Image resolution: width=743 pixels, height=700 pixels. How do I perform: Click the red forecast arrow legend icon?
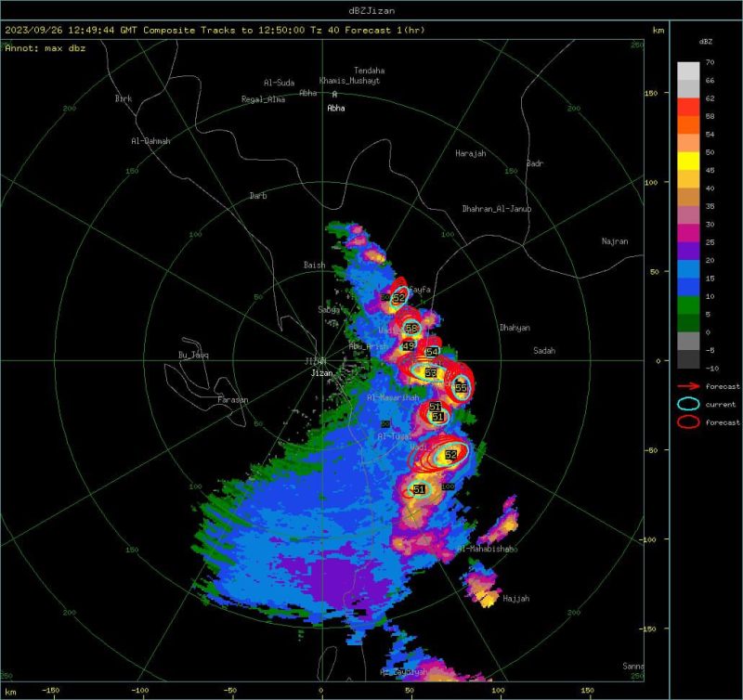click(688, 386)
